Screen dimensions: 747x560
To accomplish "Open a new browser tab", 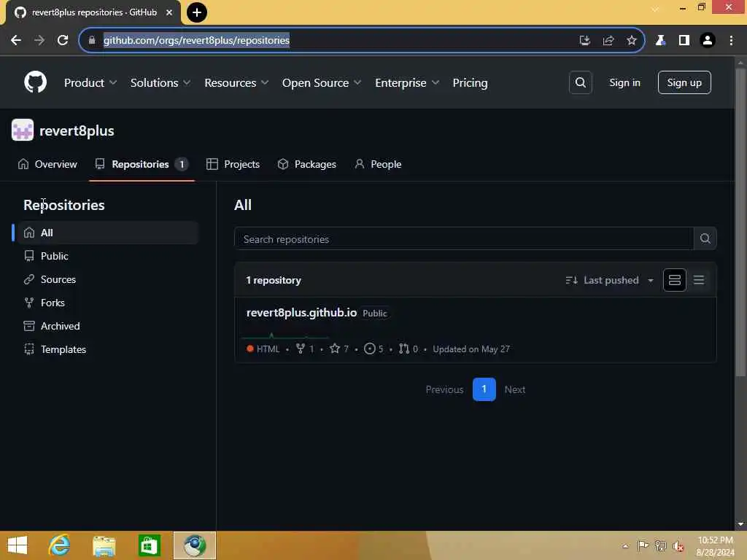I will click(196, 12).
